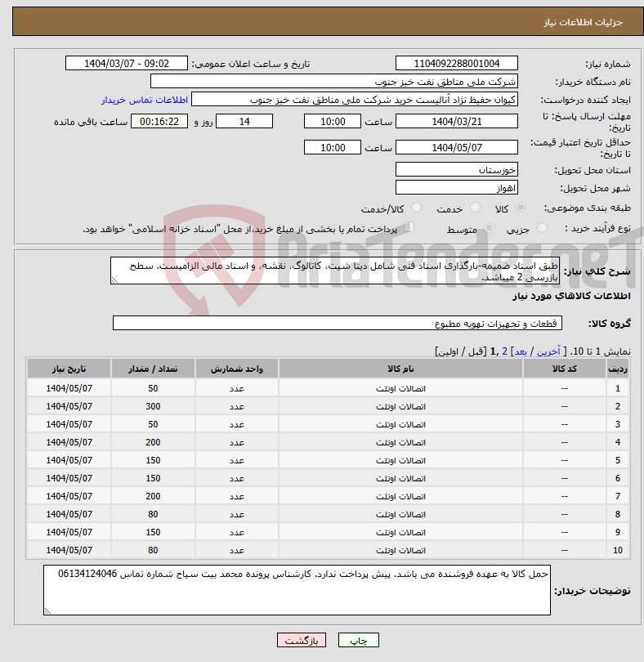Click the کد کالا column header

coord(564,369)
